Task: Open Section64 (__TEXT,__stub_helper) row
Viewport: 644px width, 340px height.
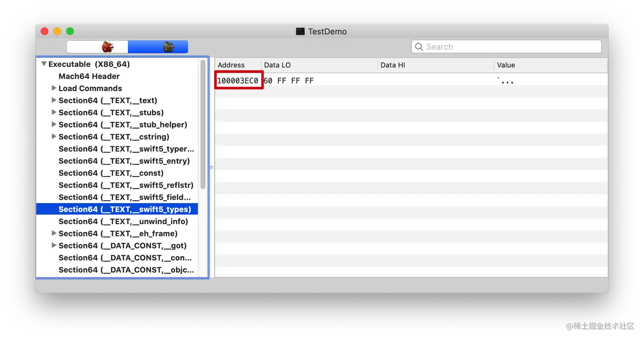Action: [x=117, y=124]
